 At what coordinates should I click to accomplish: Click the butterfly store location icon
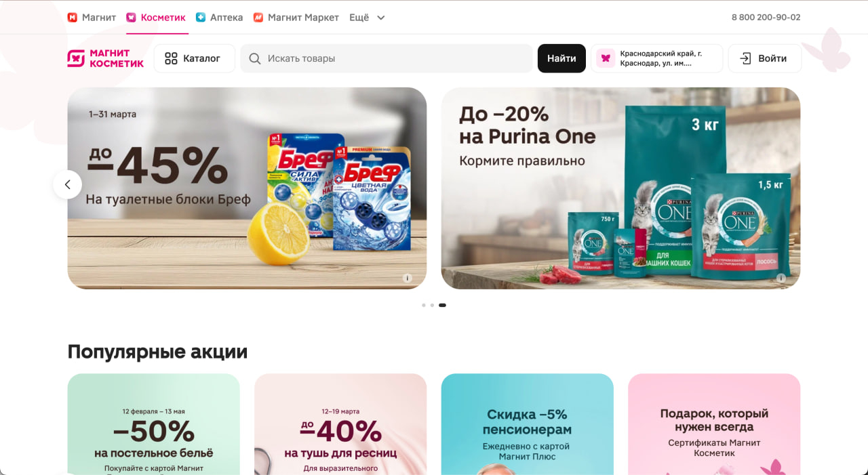[x=606, y=58]
